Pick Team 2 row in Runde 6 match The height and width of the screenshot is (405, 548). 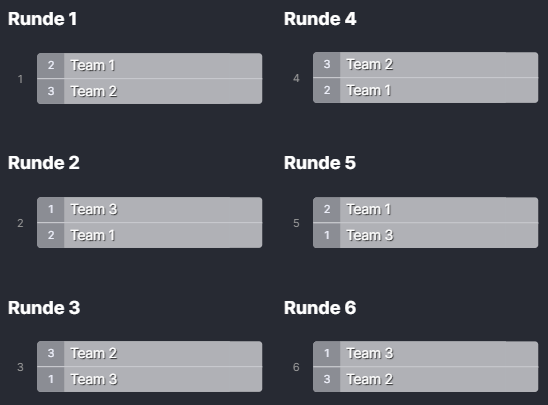426,379
